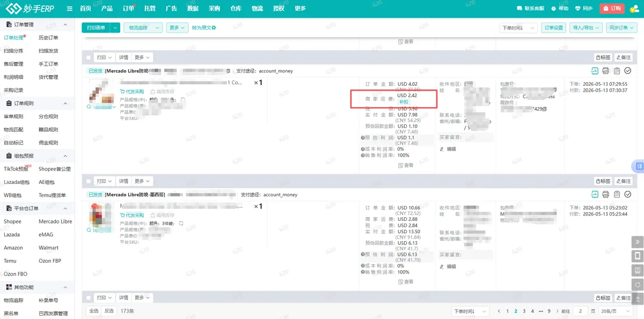Viewport: 644px width, 319px height.
Task: Click the floating 译 translate button
Action: tap(639, 166)
